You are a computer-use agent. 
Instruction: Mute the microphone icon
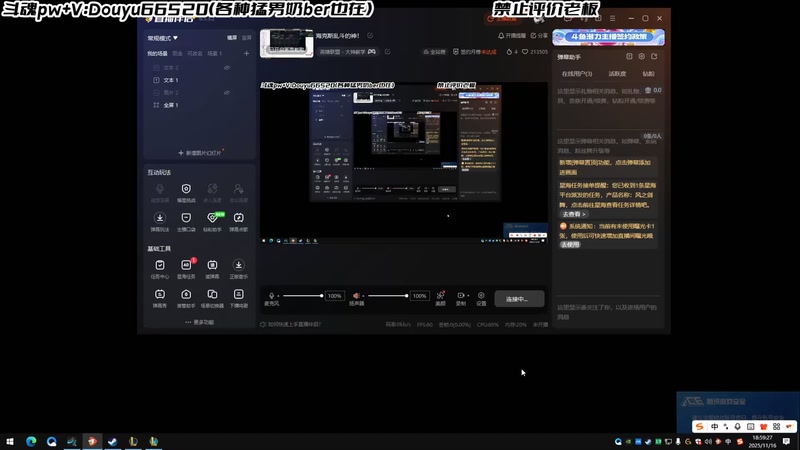pos(271,295)
